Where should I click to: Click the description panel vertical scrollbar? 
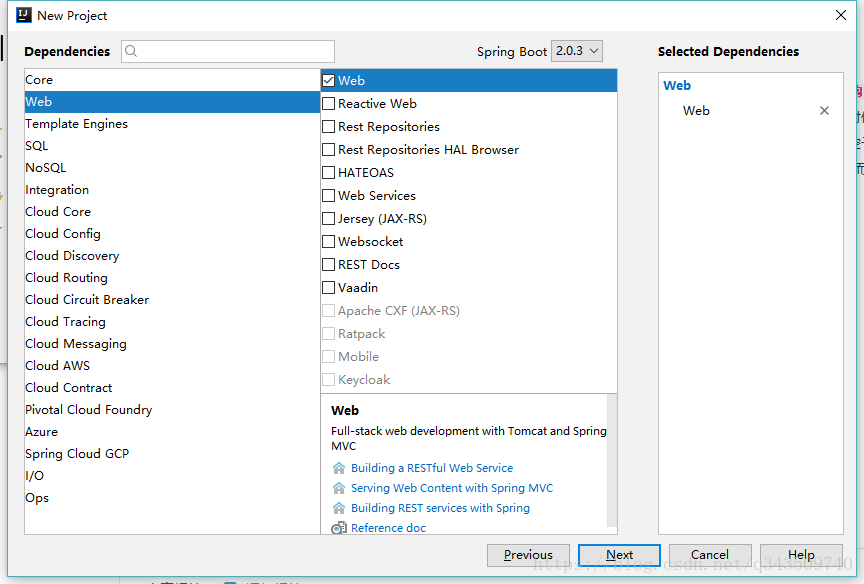click(612, 461)
